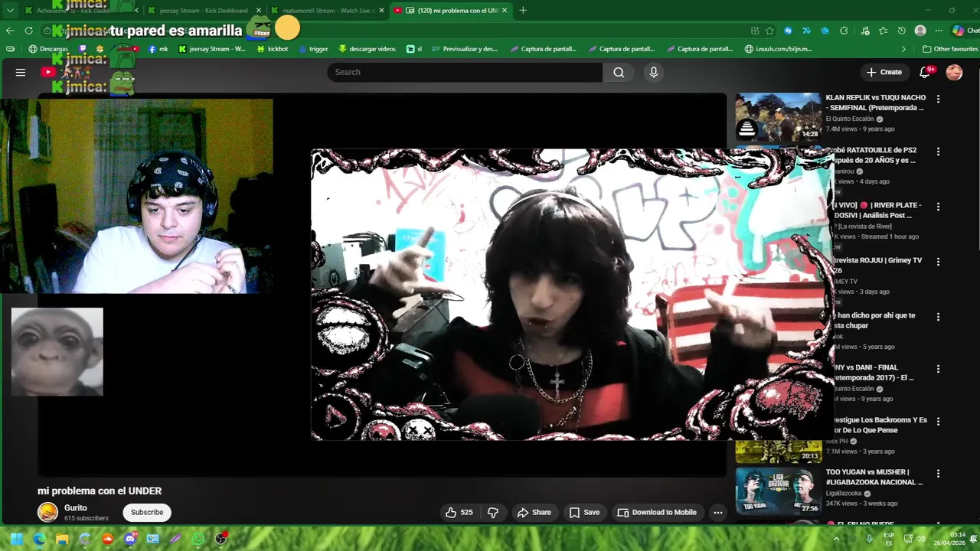Open options for 'ta chupar' video

tap(938, 317)
